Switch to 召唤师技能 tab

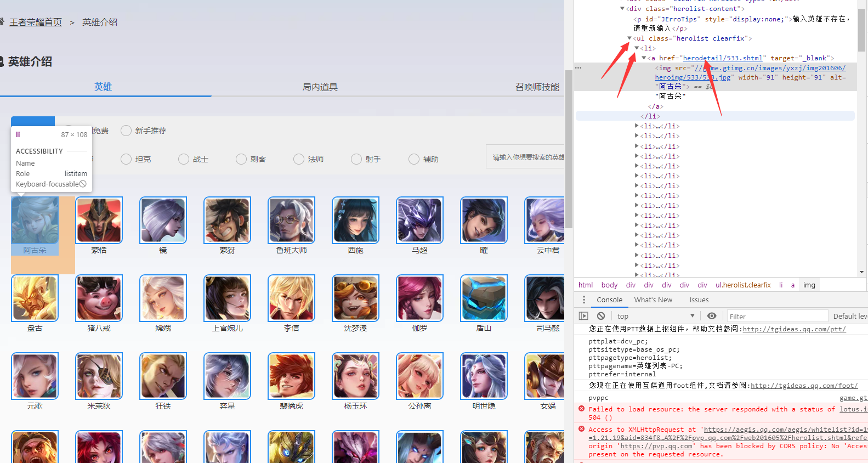coord(537,87)
